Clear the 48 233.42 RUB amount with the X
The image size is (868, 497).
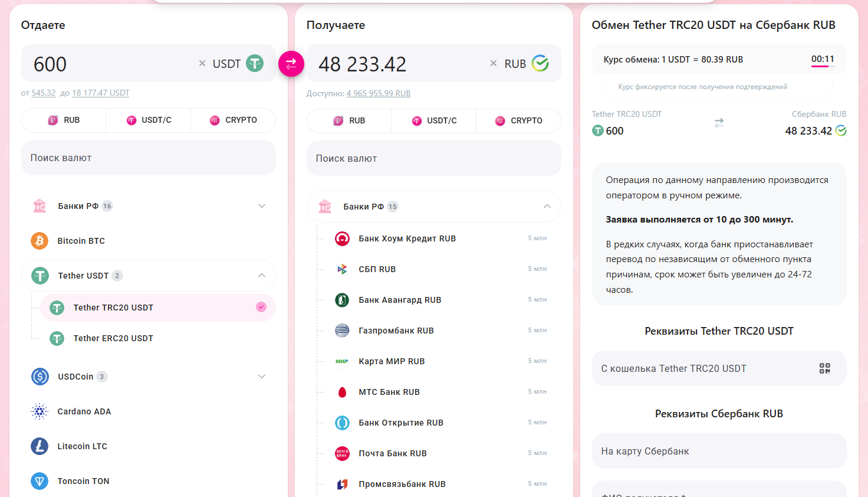(x=494, y=63)
